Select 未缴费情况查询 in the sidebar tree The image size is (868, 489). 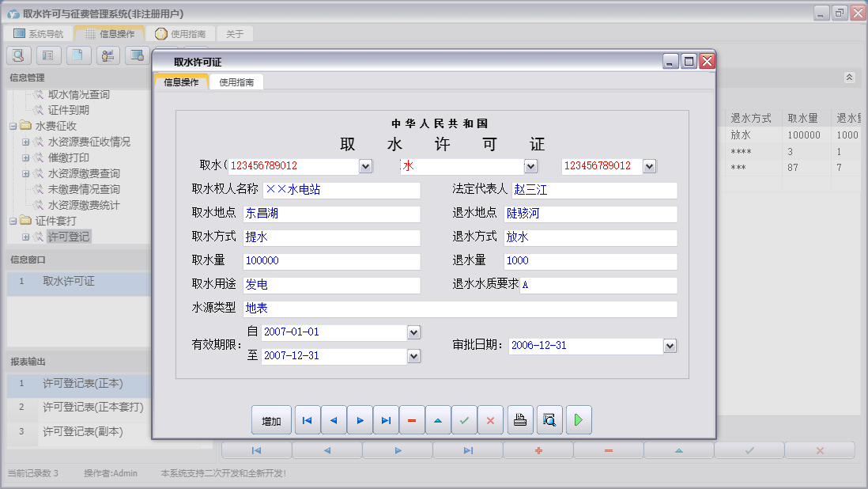[81, 188]
